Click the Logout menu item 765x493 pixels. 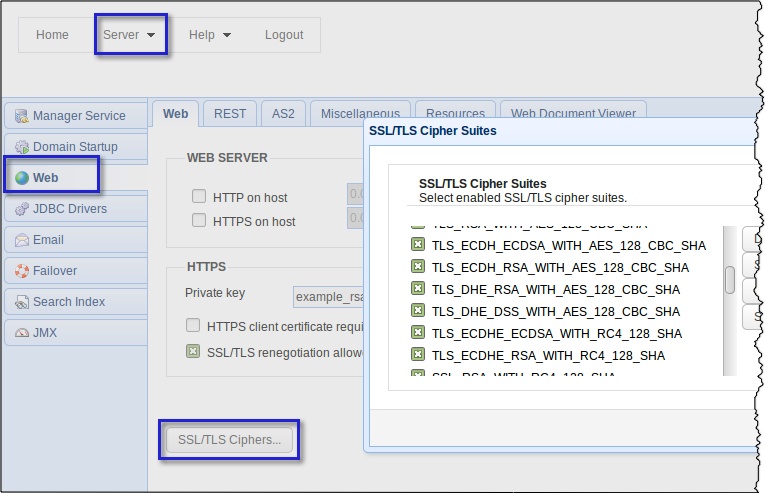[x=284, y=35]
